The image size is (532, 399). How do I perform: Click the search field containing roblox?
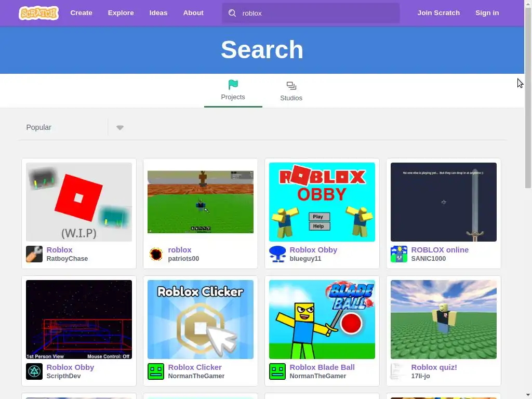click(311, 13)
